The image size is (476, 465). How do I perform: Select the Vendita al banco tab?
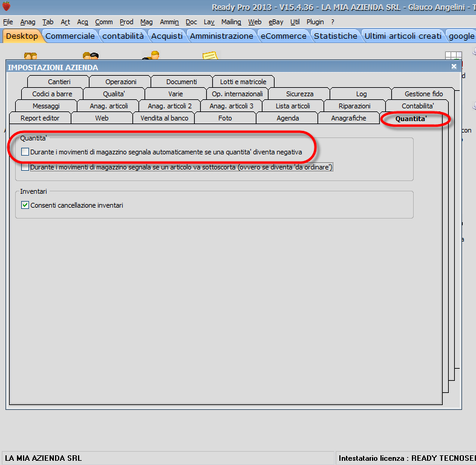[165, 118]
